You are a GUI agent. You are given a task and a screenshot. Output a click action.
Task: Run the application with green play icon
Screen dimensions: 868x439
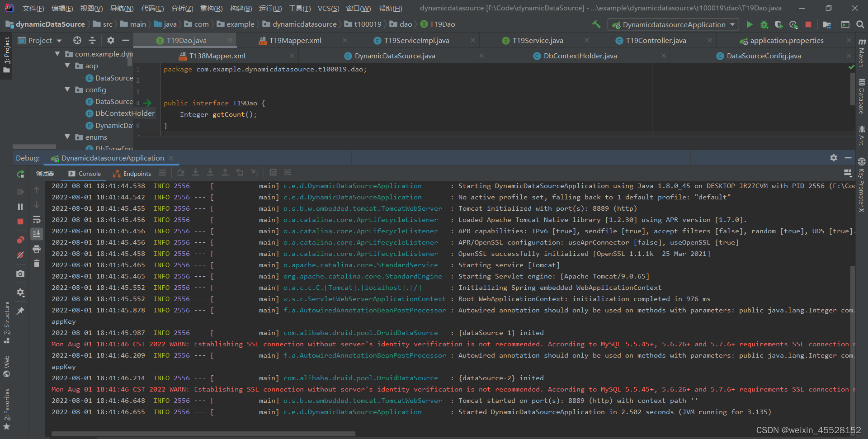coord(750,24)
